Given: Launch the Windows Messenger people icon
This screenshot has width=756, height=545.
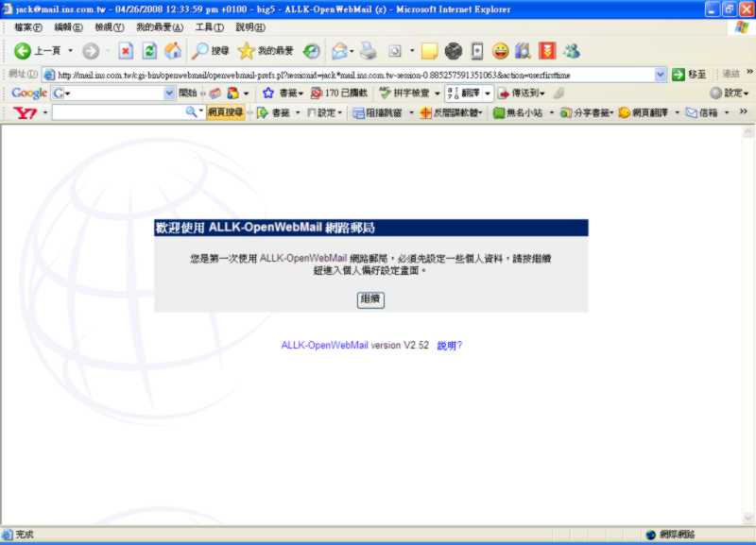Looking at the screenshot, I should point(572,51).
